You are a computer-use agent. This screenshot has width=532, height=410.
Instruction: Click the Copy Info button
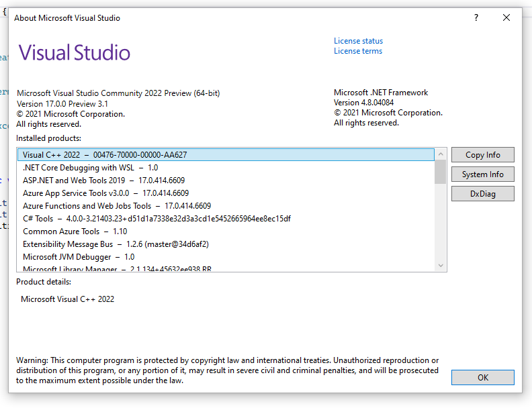pos(482,155)
